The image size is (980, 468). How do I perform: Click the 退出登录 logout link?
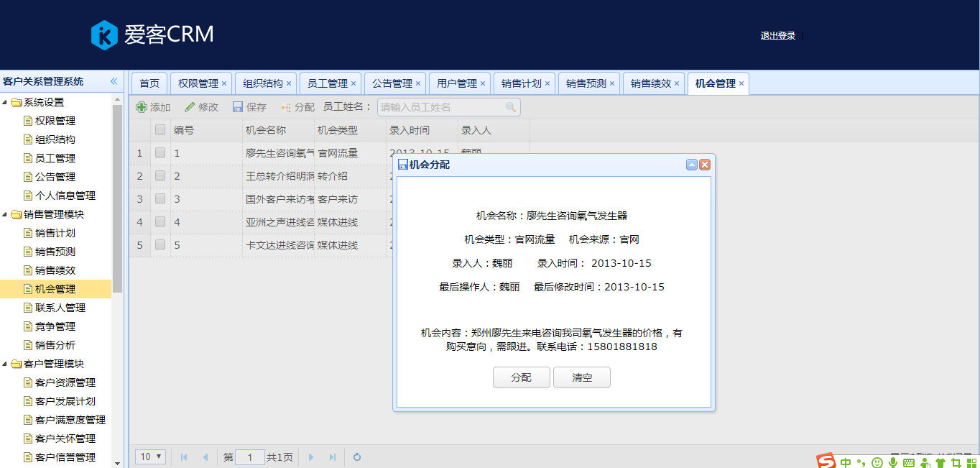(x=778, y=36)
